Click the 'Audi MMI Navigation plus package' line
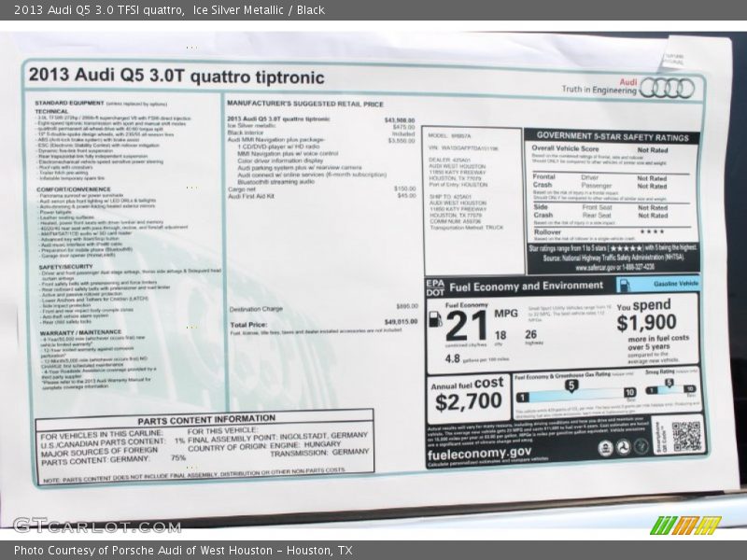 276,140
